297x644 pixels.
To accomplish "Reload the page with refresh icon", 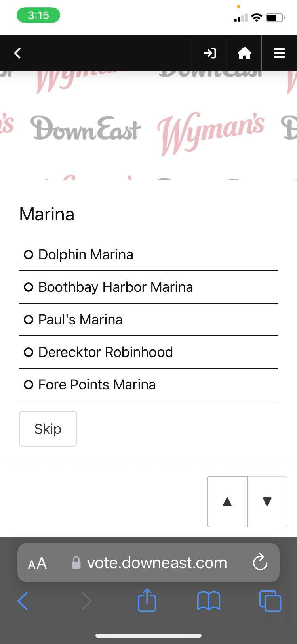I will tap(260, 562).
